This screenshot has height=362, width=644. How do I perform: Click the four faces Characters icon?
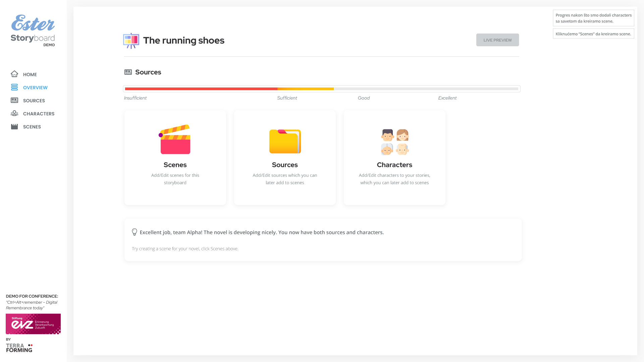coord(394,142)
